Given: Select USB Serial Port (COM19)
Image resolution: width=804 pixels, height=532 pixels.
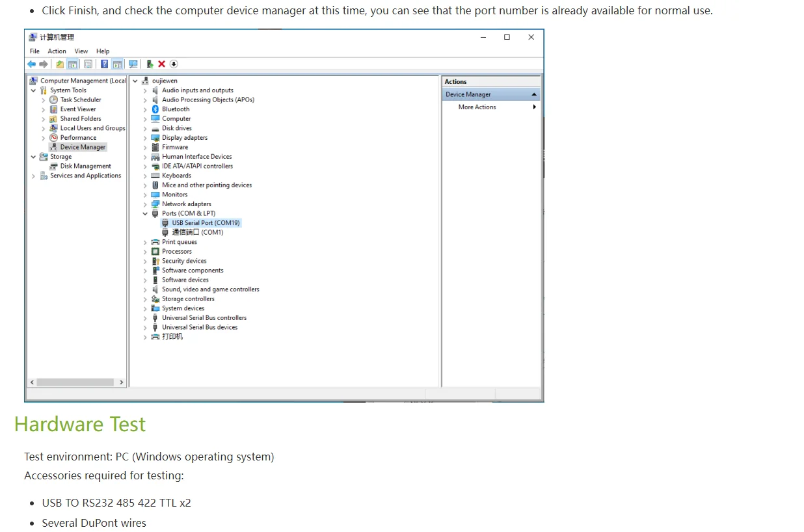Looking at the screenshot, I should [206, 223].
